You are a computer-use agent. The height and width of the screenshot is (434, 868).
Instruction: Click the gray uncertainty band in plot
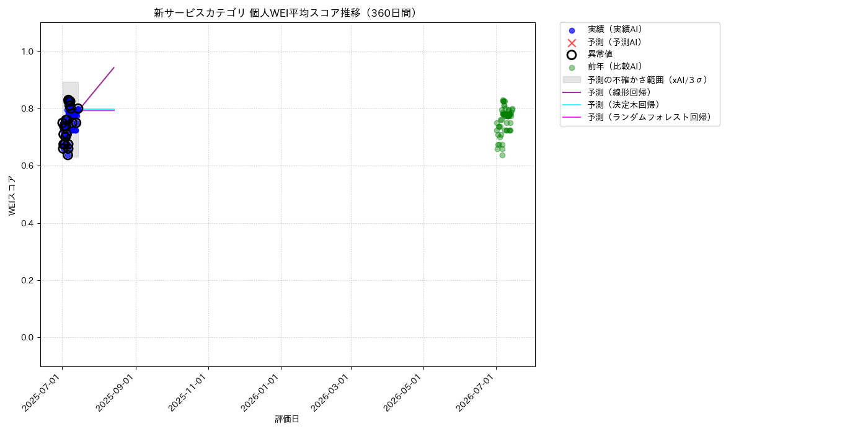click(x=70, y=119)
